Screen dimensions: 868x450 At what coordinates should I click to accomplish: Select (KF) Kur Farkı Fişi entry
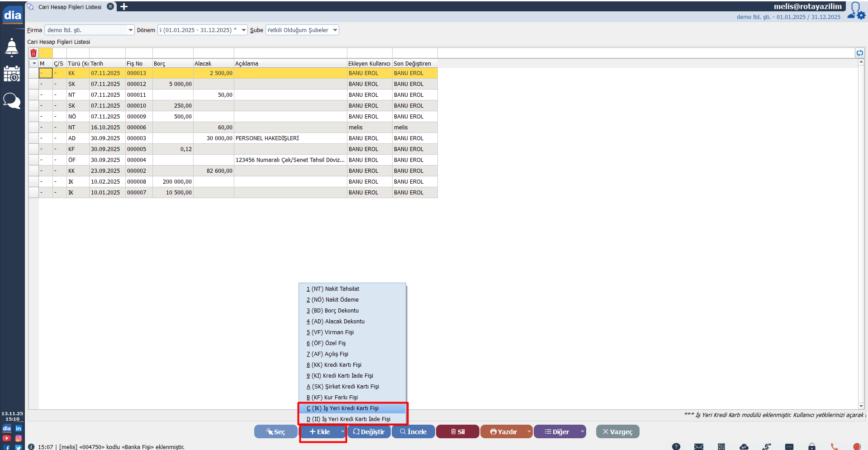[334, 398]
